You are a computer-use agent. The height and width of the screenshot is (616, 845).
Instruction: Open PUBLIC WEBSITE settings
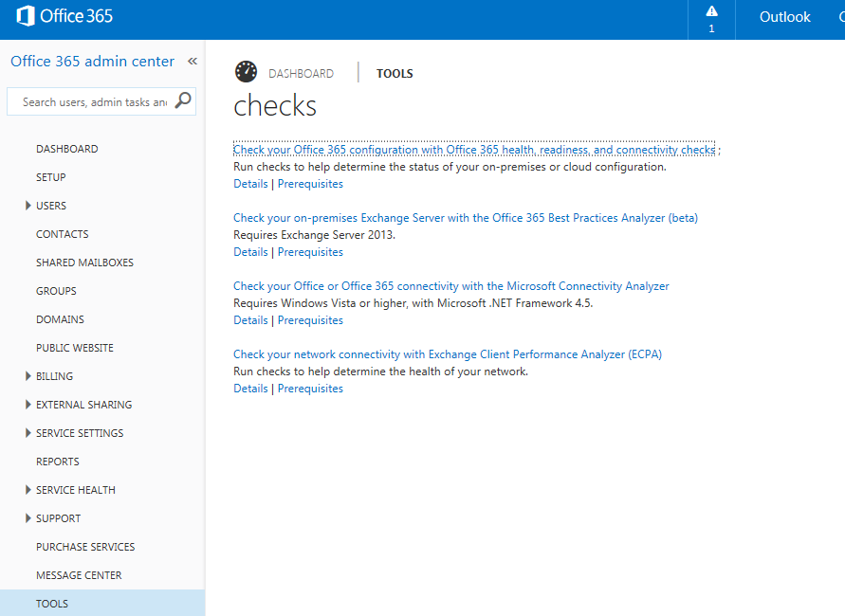(x=74, y=349)
